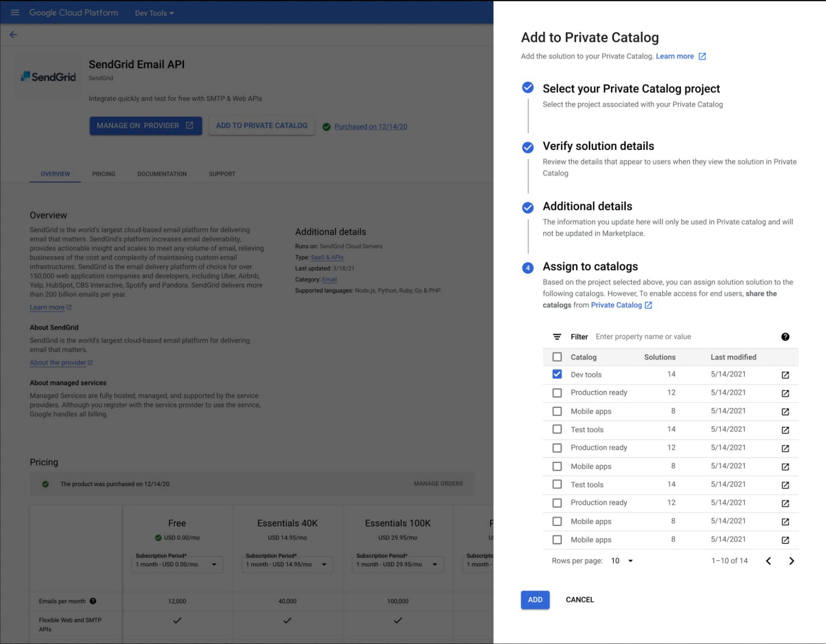Click open-in-new icon beside About the provider
826x644 pixels.
(x=90, y=363)
